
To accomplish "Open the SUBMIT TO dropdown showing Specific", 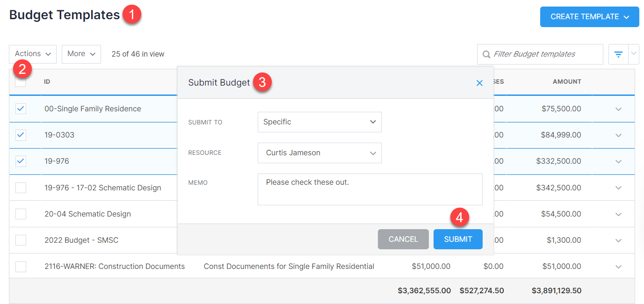I will tap(319, 122).
